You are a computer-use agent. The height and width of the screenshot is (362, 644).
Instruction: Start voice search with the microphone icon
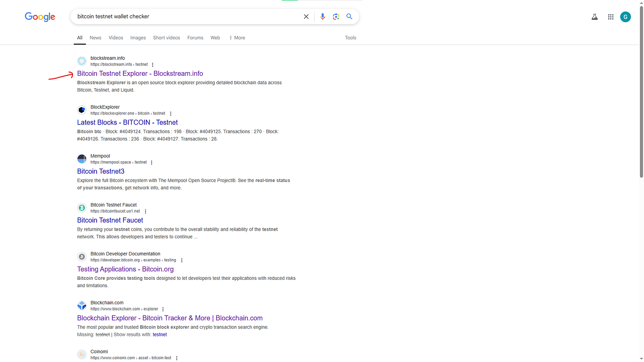[x=322, y=17]
